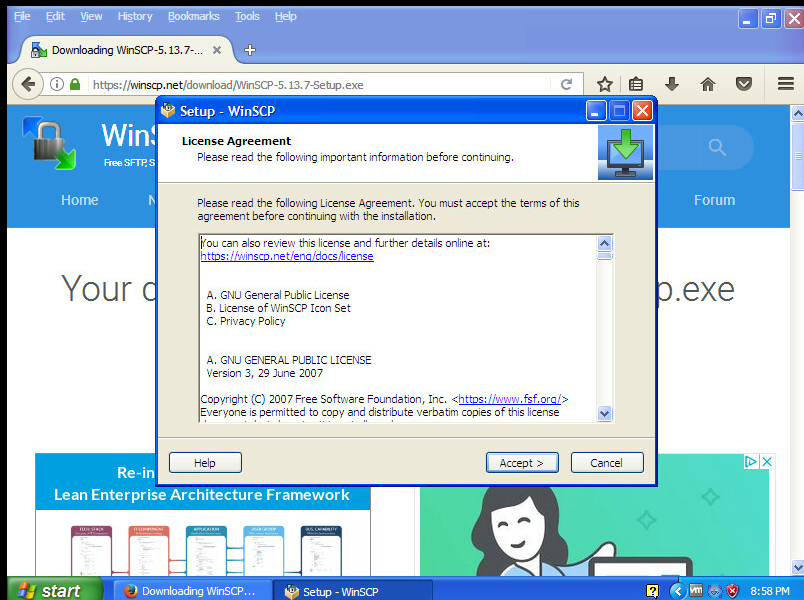Click the green padlock security icon
Viewport: 804px width, 600px height.
pos(75,84)
